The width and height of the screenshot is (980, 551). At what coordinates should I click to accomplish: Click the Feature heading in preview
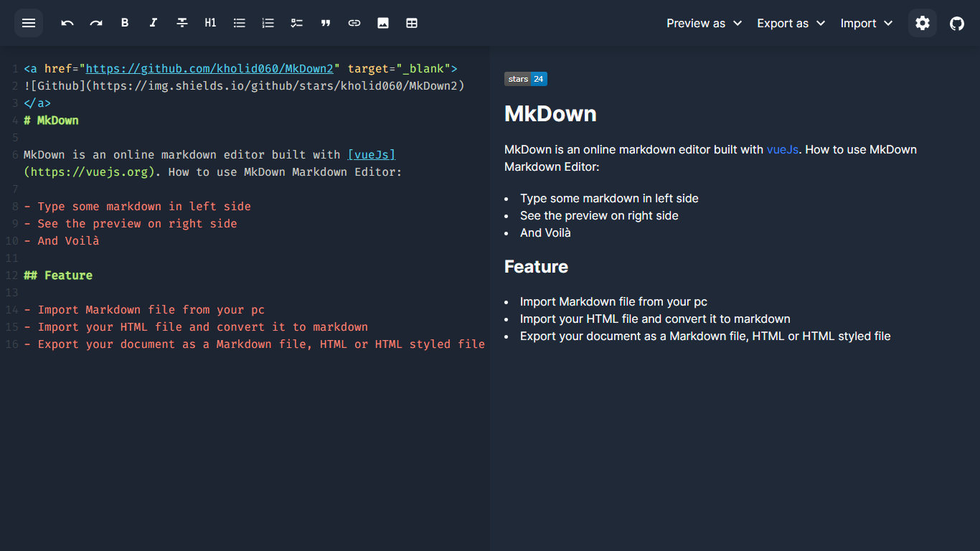(536, 267)
